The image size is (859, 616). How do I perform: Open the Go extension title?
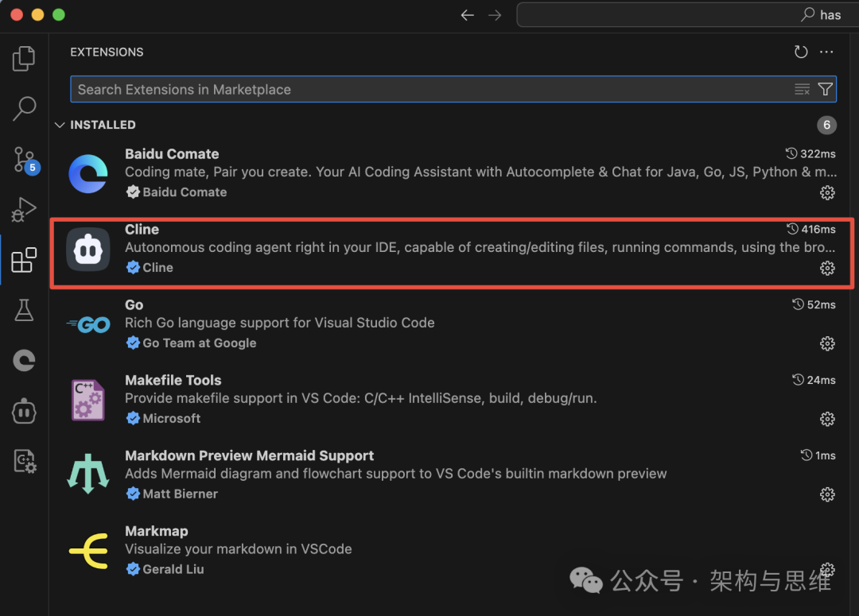point(134,305)
